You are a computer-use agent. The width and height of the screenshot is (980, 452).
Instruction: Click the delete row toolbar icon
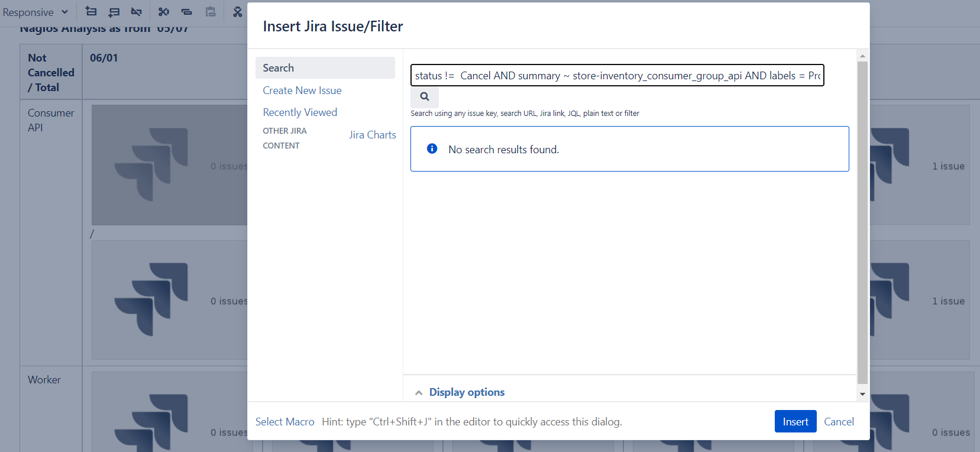tap(137, 11)
